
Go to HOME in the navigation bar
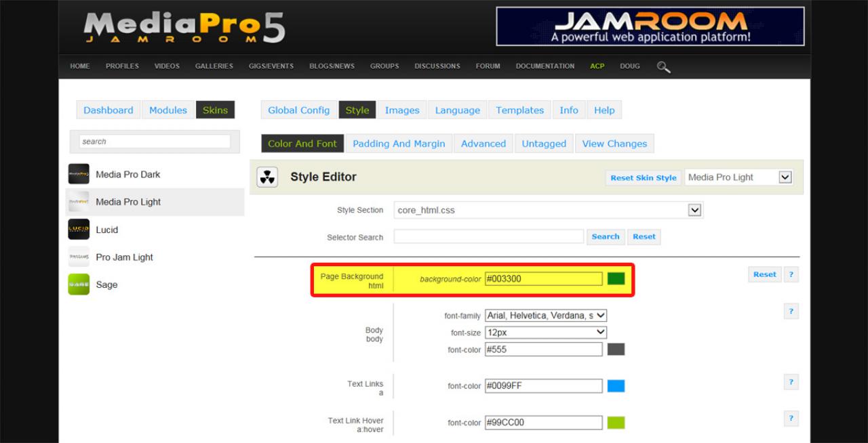pos(80,66)
